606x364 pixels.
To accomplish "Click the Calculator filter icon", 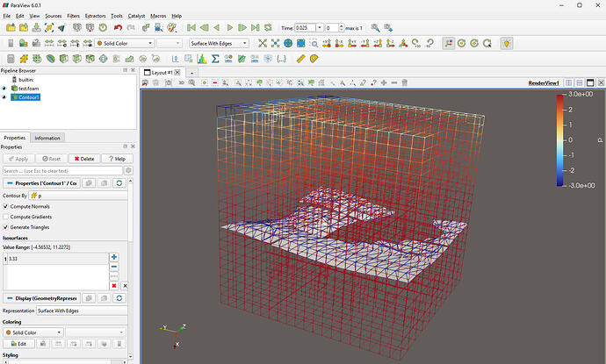I will 11,59.
